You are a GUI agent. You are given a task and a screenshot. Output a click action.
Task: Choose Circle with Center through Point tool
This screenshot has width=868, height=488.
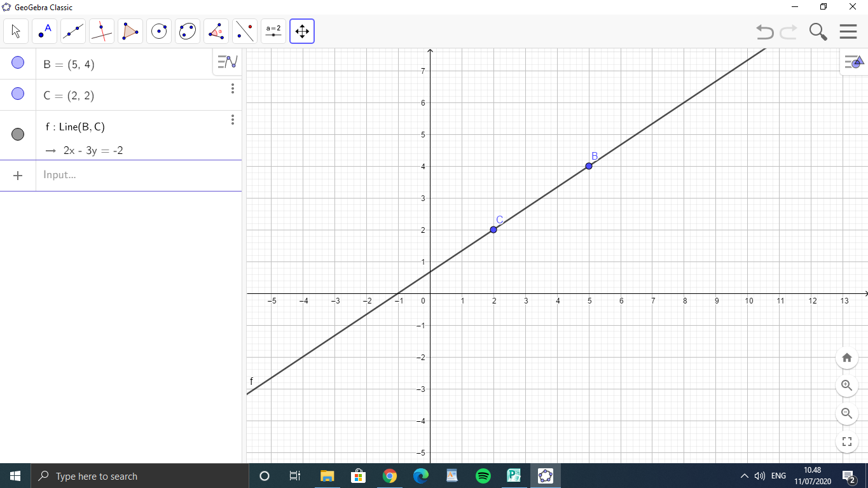pyautogui.click(x=159, y=31)
